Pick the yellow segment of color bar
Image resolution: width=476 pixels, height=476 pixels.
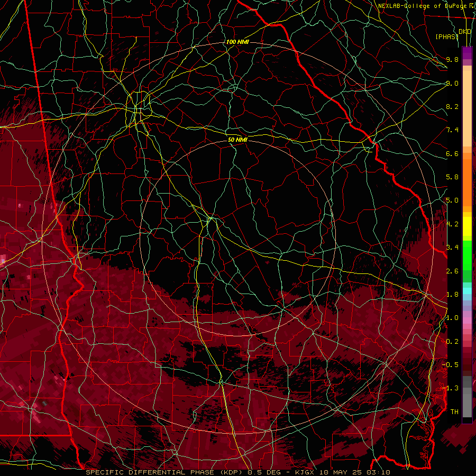click(x=467, y=226)
